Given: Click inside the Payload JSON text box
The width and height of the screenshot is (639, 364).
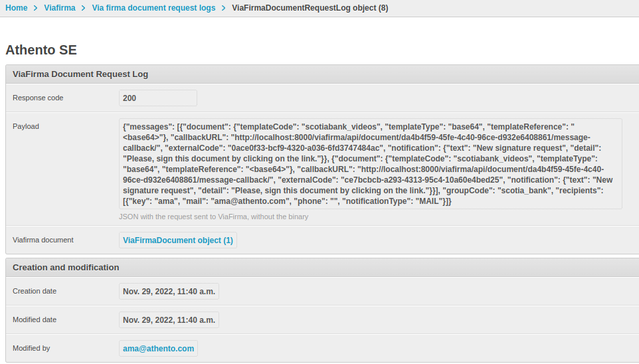Looking at the screenshot, I should point(370,163).
